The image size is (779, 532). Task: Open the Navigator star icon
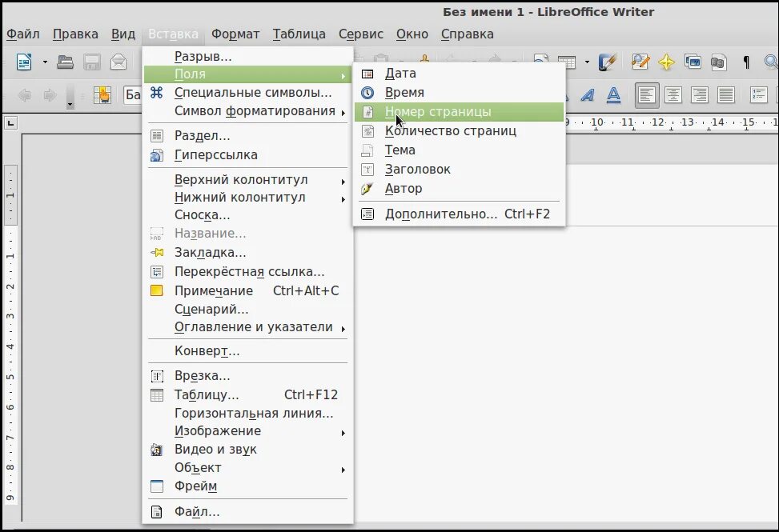666,62
